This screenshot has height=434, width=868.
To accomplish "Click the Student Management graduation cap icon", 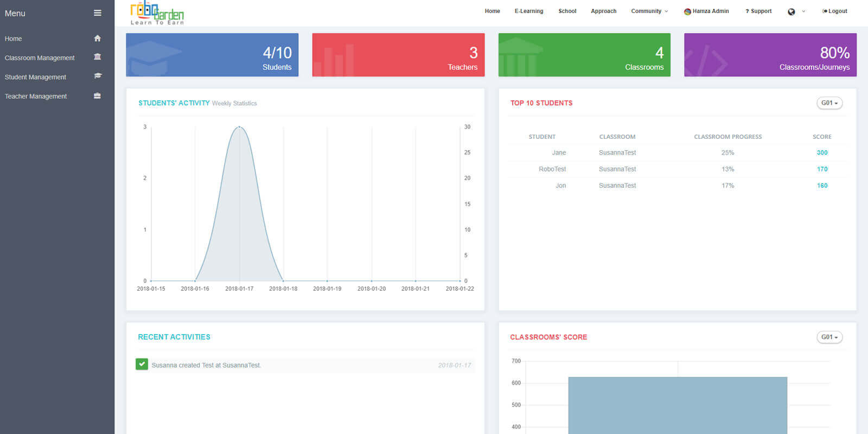I will 98,76.
